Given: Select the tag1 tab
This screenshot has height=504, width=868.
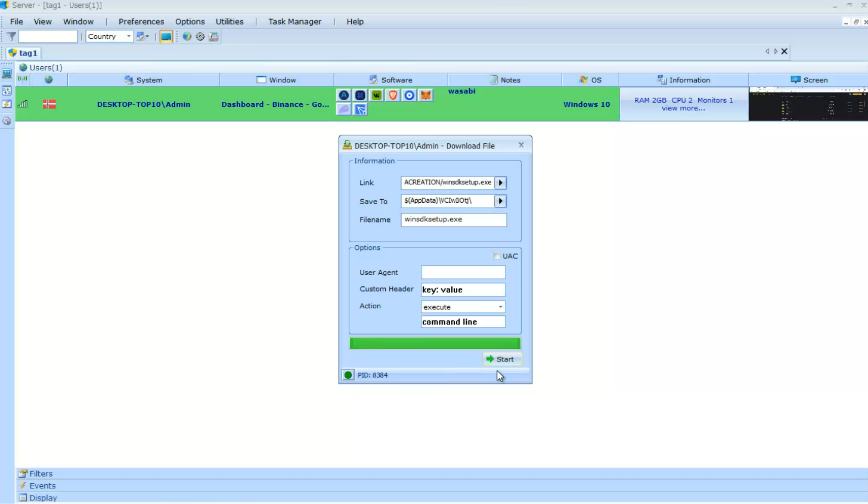Looking at the screenshot, I should point(23,52).
